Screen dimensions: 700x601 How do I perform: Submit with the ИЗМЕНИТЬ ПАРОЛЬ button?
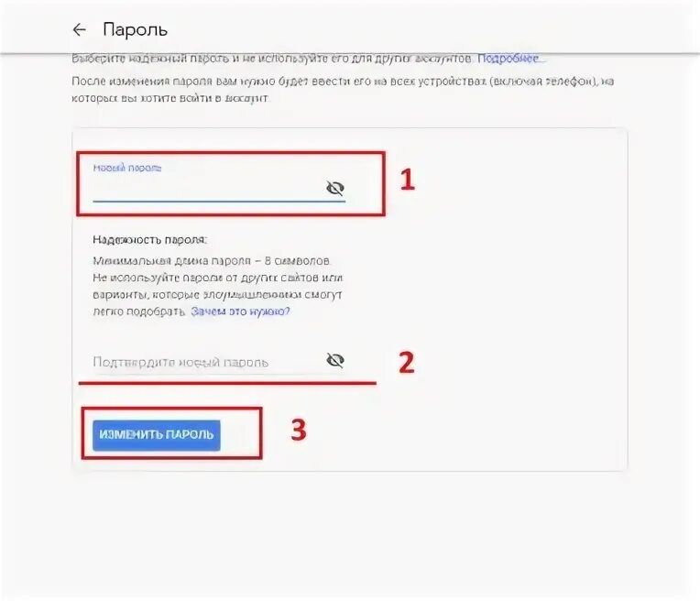157,435
